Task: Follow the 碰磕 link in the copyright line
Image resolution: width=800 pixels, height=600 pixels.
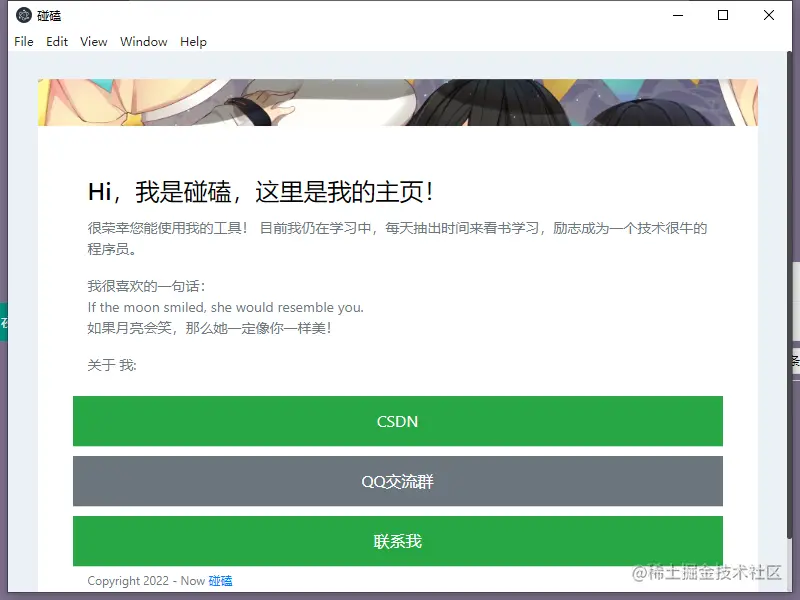Action: click(x=220, y=580)
